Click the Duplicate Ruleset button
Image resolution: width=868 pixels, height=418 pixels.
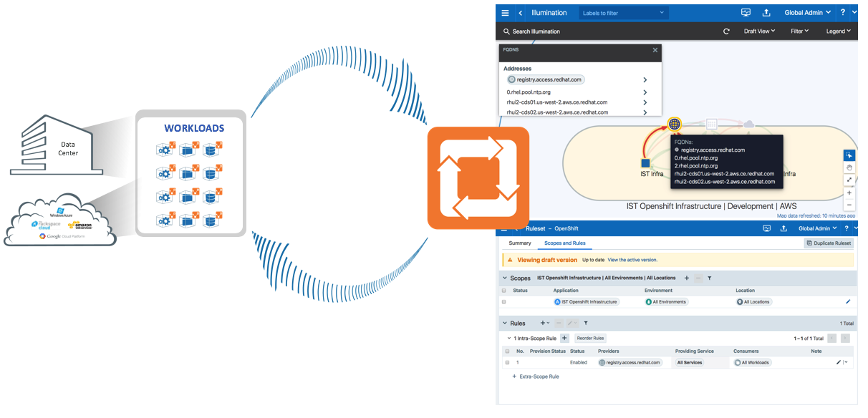click(x=829, y=243)
